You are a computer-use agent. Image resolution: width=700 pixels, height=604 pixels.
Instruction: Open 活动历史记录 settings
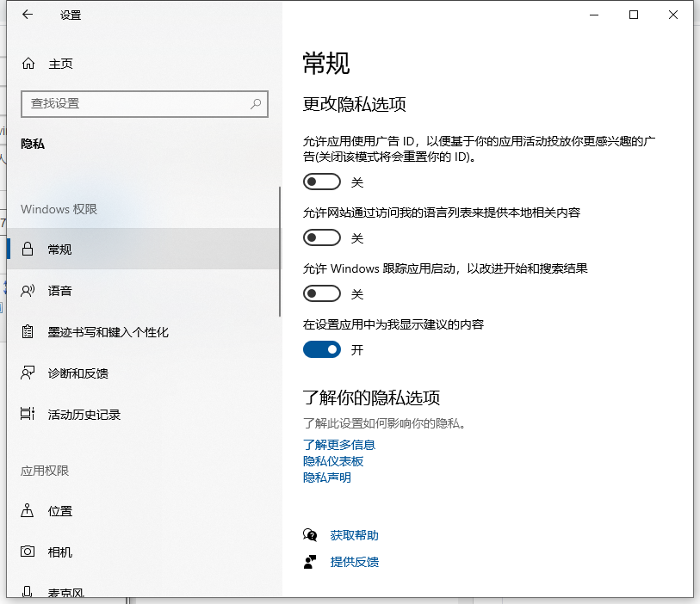86,415
